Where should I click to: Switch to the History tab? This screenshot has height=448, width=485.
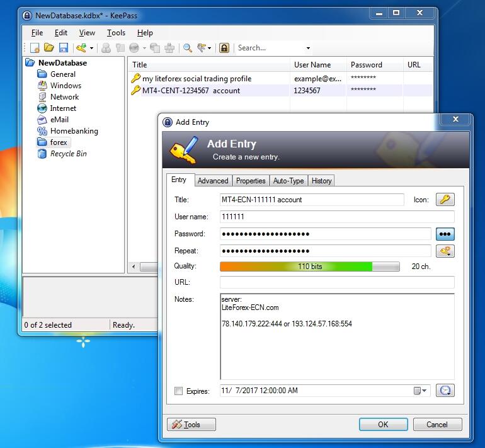click(321, 181)
